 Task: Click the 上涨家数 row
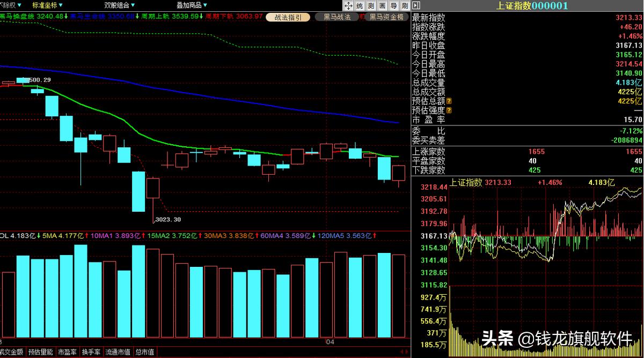[528, 152]
